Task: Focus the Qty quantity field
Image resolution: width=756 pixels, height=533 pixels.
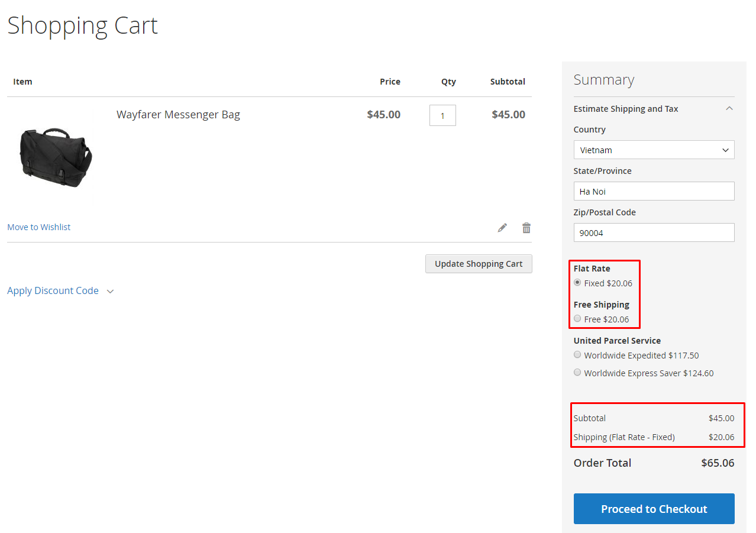Action: pos(442,116)
